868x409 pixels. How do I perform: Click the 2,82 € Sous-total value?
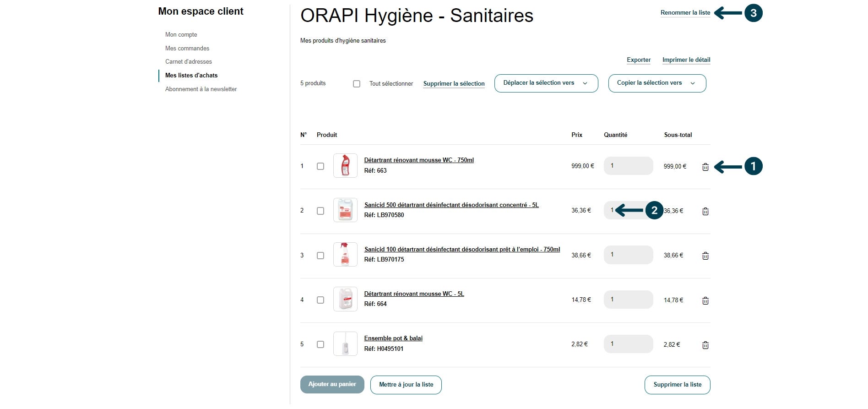(x=672, y=345)
